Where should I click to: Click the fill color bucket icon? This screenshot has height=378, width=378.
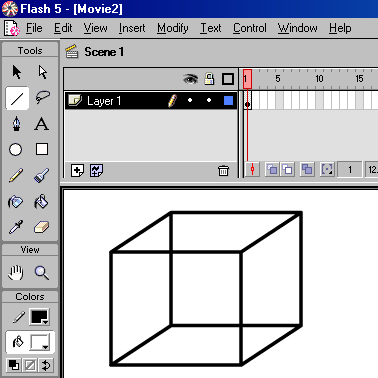pyautogui.click(x=18, y=342)
